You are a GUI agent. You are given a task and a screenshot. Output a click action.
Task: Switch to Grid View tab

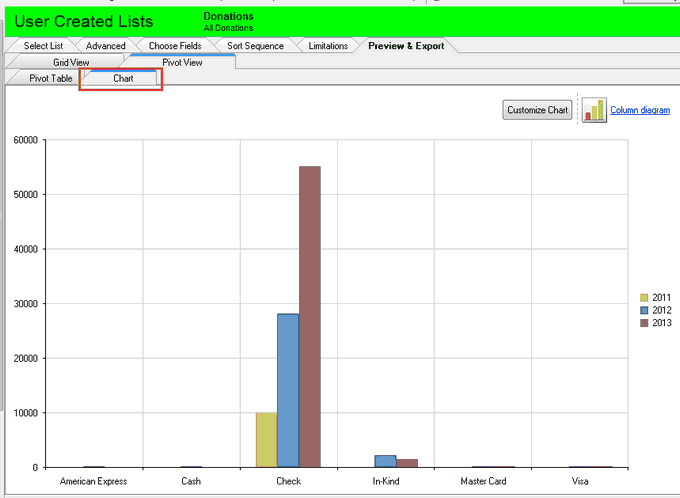[x=71, y=62]
